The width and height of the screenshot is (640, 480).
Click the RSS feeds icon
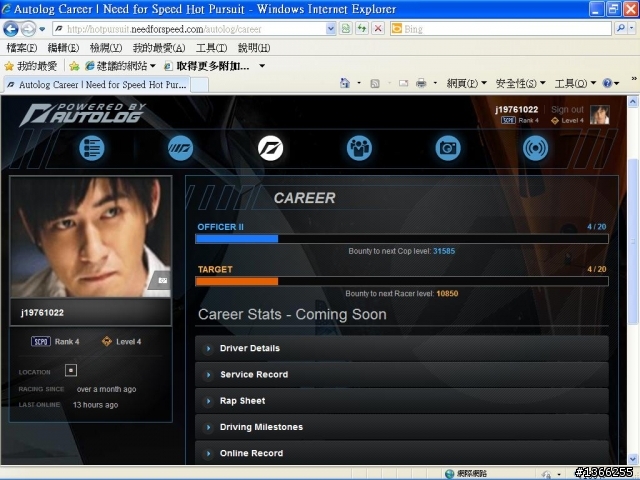click(x=375, y=84)
